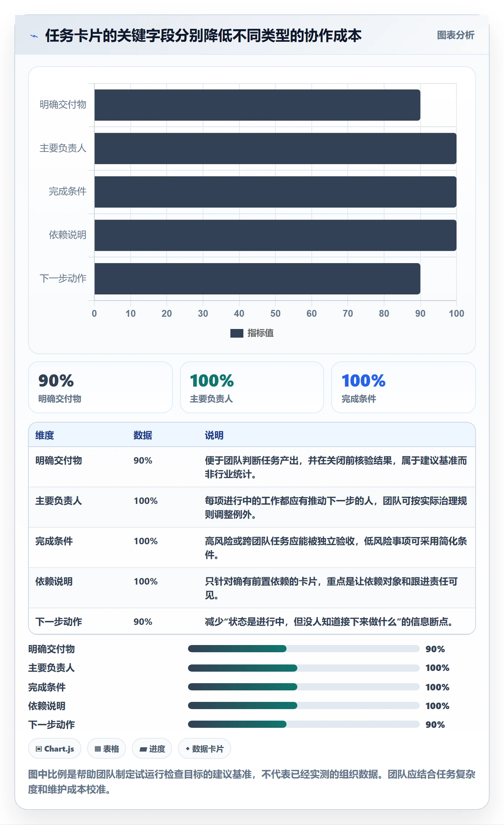Click the 0 tick label on the chart axis
The width and height of the screenshot is (504, 825).
tap(94, 314)
